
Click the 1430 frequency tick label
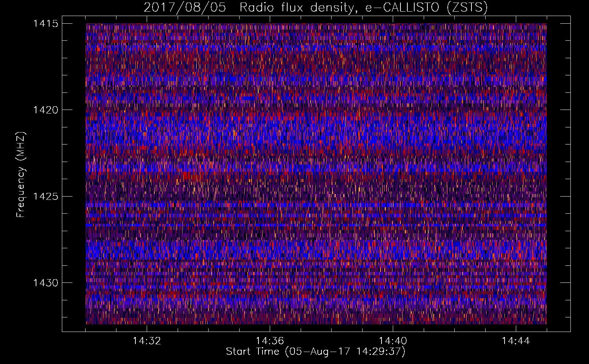coord(46,282)
